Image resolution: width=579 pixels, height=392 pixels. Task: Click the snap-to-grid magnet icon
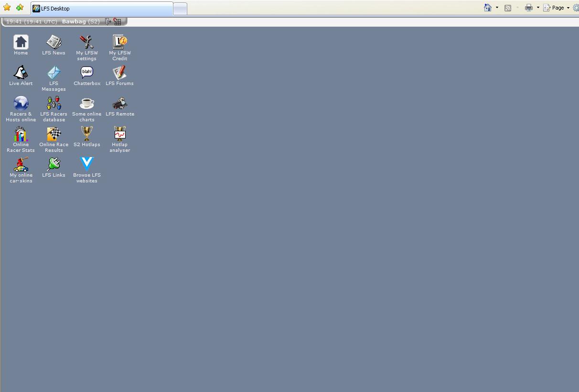pyautogui.click(x=117, y=21)
